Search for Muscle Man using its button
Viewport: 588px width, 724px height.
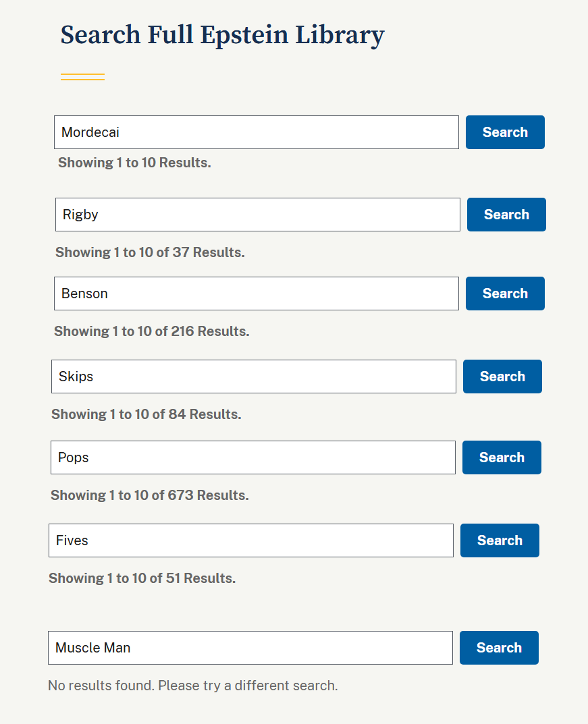point(499,648)
